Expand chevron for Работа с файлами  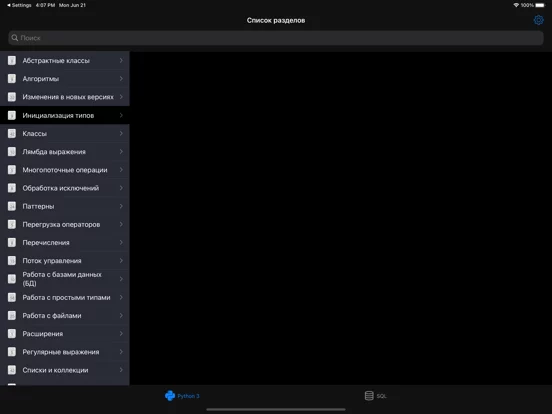tap(121, 315)
